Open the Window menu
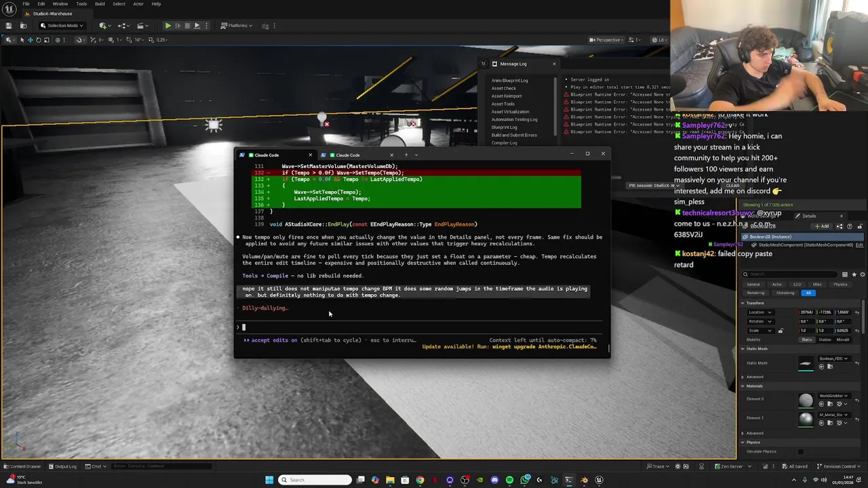Image resolution: width=868 pixels, height=488 pixels. point(60,4)
